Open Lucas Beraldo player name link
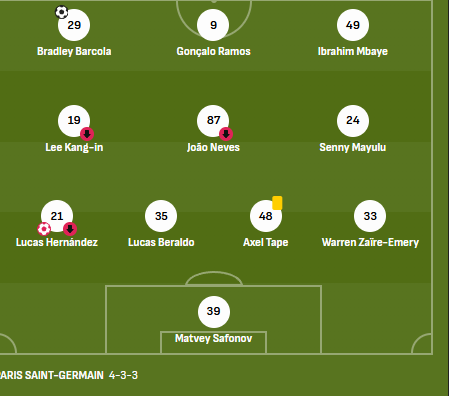The image size is (449, 396). click(x=161, y=242)
